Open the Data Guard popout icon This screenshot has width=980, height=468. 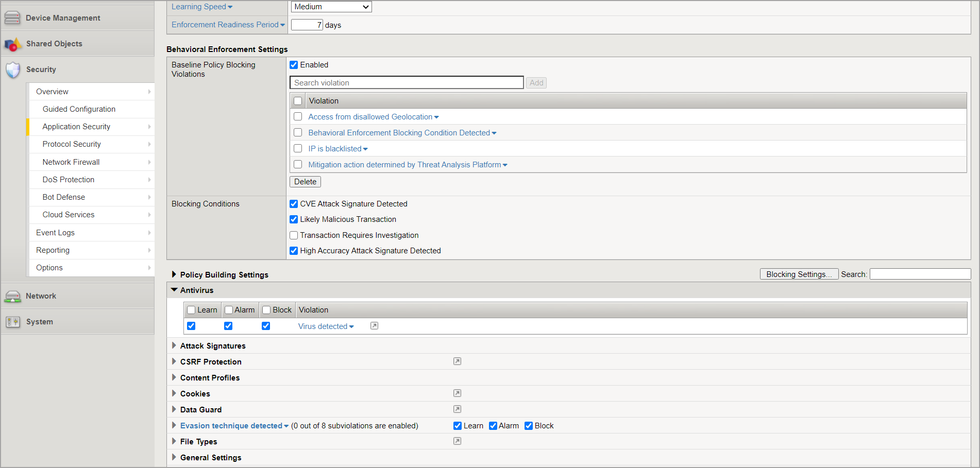pyautogui.click(x=457, y=409)
